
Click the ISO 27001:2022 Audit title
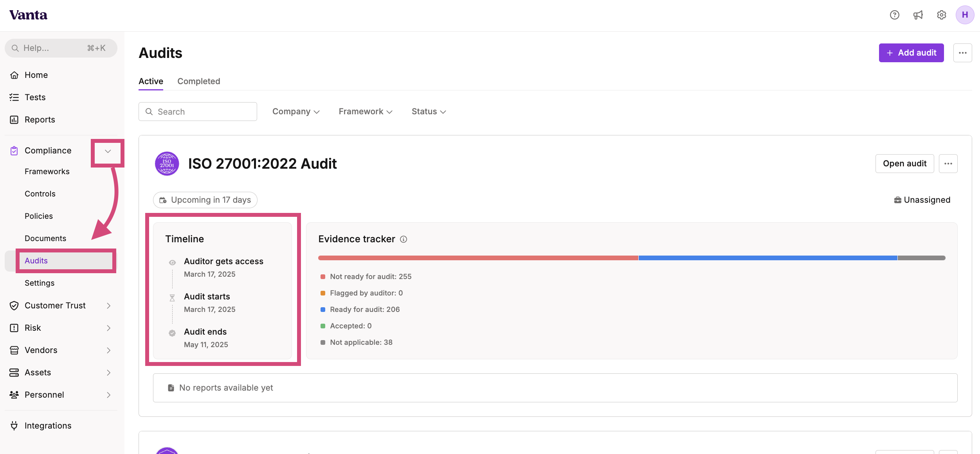click(262, 164)
